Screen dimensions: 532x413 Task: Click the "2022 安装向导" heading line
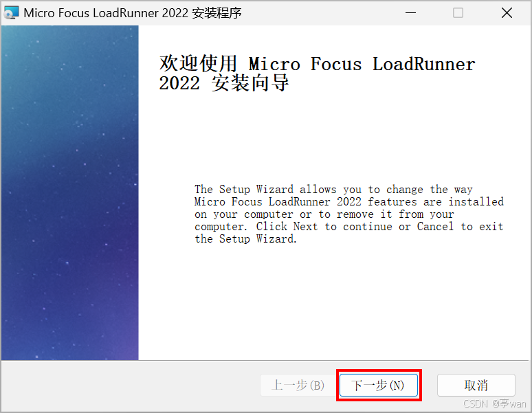223,83
